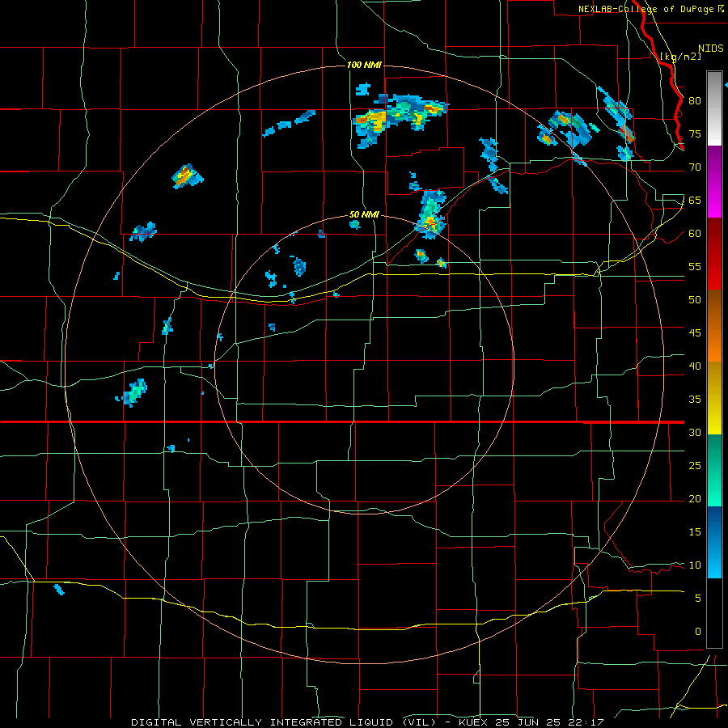Click the 10 value on the VIL scale
This screenshot has width=728, height=728.
click(x=695, y=565)
